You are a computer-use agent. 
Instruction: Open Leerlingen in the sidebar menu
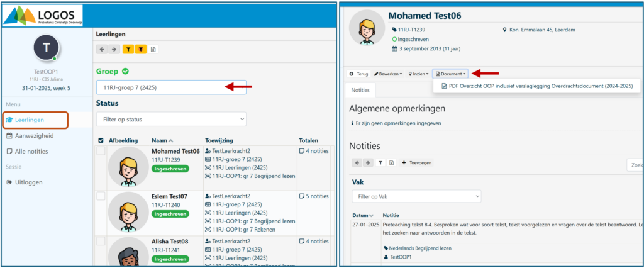(x=36, y=120)
